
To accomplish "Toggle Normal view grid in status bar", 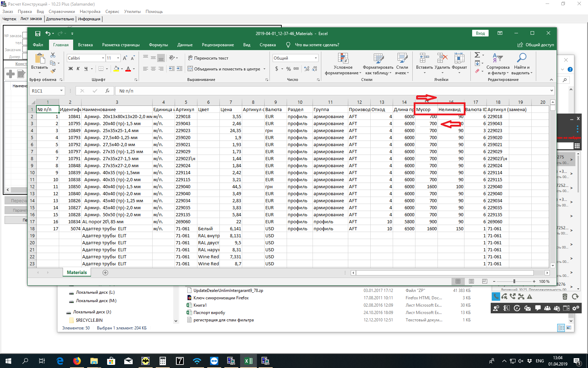I will coord(458,281).
